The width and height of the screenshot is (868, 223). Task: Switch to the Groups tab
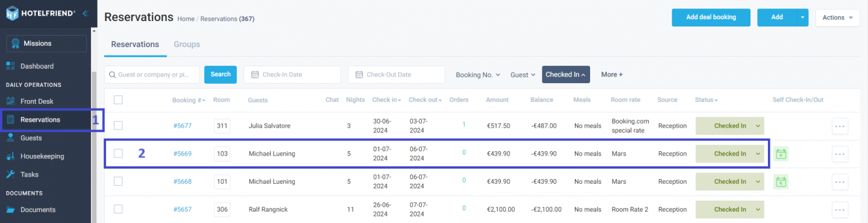[187, 45]
